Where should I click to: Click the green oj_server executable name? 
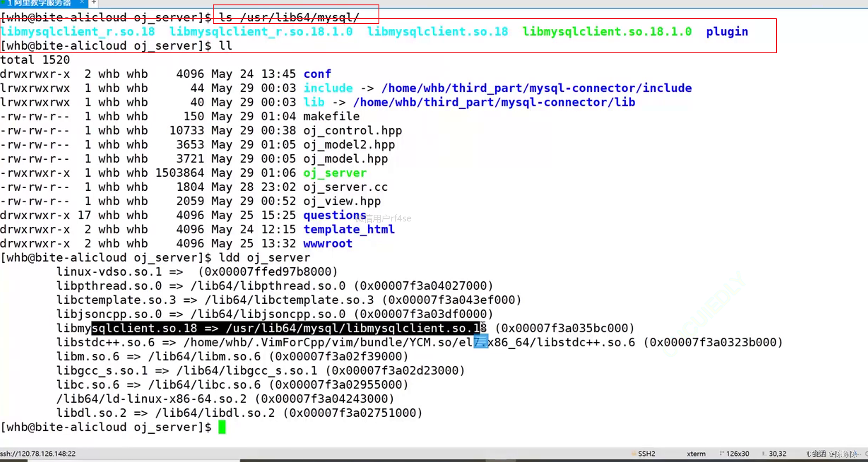(x=335, y=173)
